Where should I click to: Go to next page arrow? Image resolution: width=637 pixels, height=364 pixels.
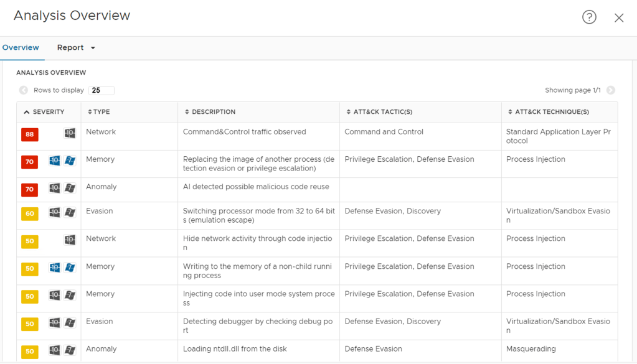pos(611,90)
